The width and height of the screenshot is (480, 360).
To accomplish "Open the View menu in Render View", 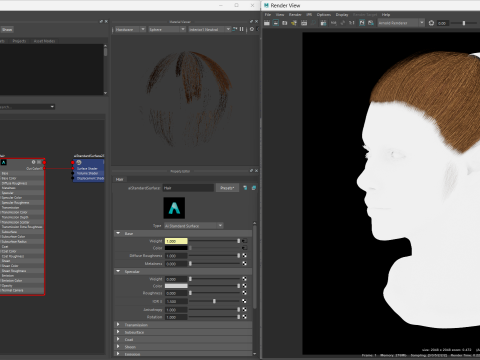I will click(280, 15).
